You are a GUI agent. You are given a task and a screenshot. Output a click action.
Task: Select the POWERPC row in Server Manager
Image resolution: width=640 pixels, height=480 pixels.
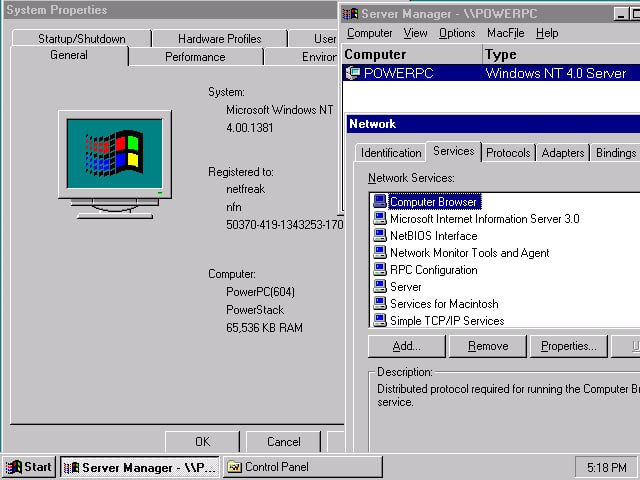click(491, 73)
